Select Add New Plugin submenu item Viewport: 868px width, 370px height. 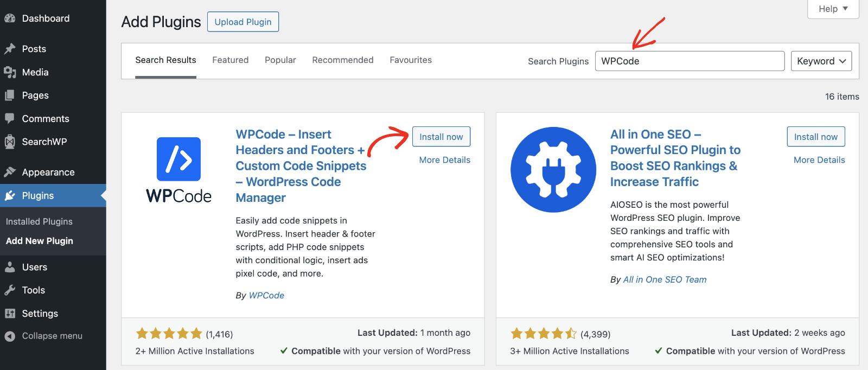click(x=40, y=241)
